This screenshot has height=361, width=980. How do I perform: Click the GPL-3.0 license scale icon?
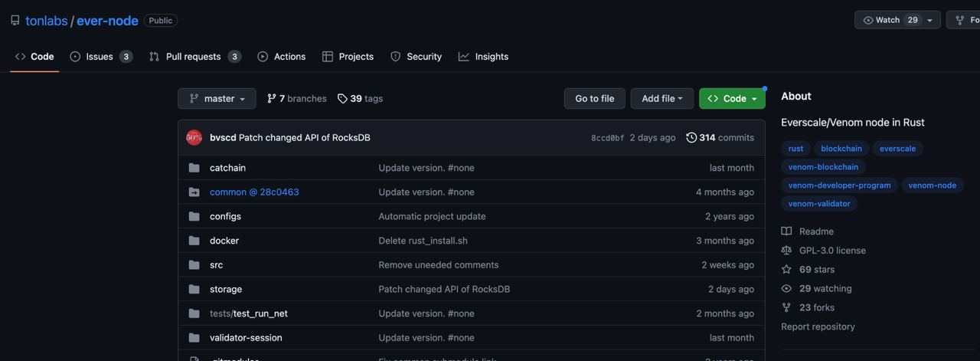786,251
